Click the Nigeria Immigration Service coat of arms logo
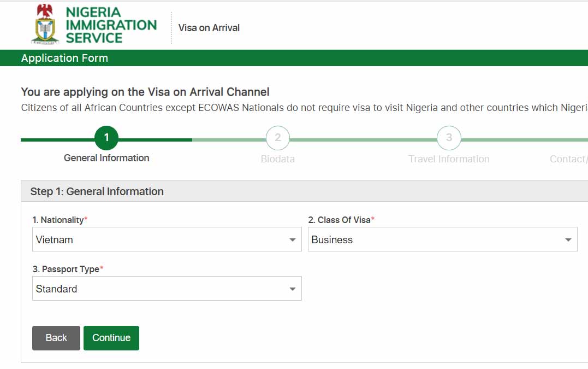 (x=45, y=24)
